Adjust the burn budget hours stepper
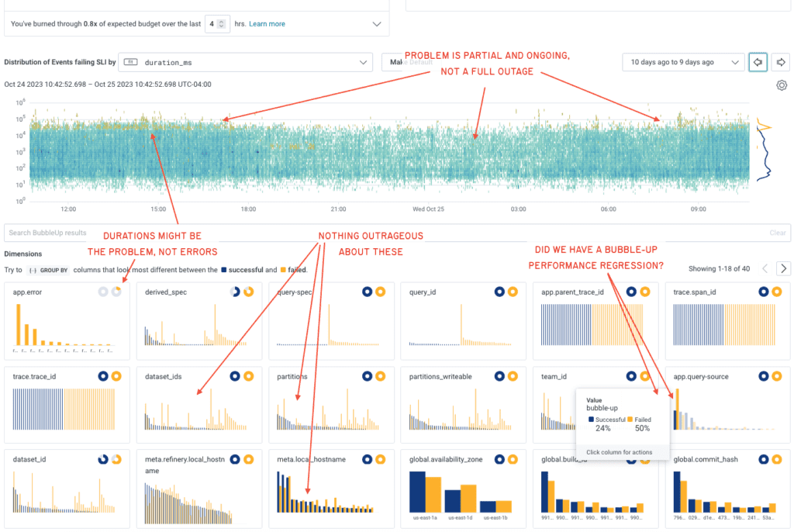 222,24
